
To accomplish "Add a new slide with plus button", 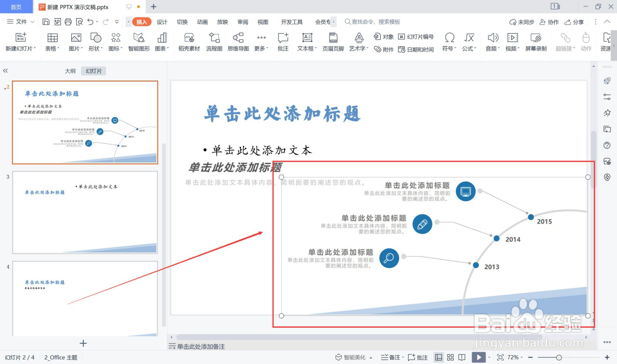I will click(83, 343).
